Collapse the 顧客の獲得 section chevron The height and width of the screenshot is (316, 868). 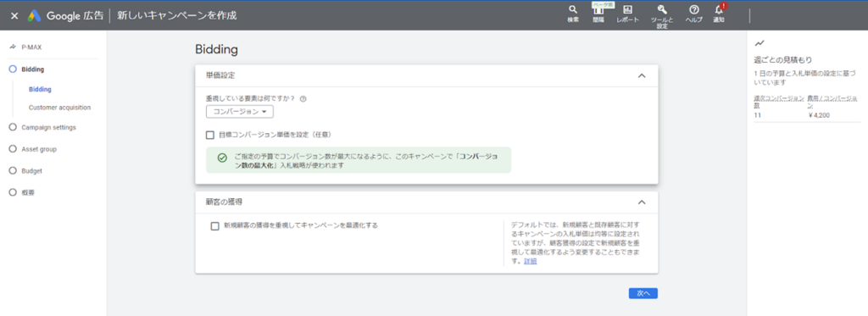[x=642, y=202]
